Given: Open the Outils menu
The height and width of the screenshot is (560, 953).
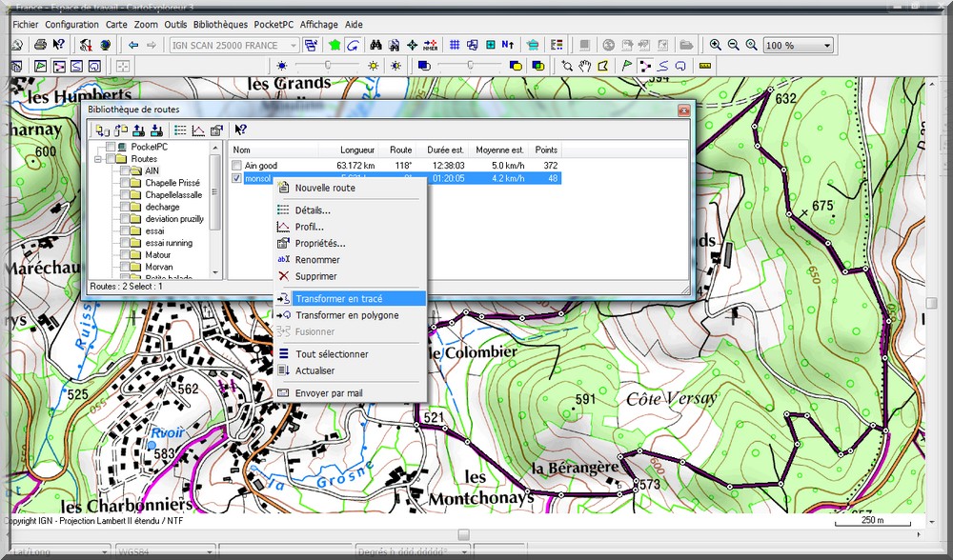Looking at the screenshot, I should 175,25.
